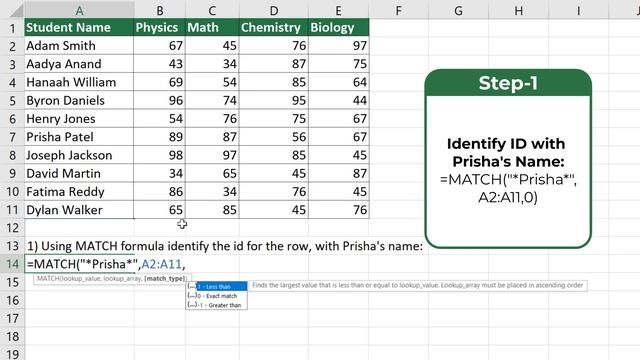Image resolution: width=640 pixels, height=360 pixels.
Task: Select row 7 header
Action: pyautogui.click(x=12, y=137)
